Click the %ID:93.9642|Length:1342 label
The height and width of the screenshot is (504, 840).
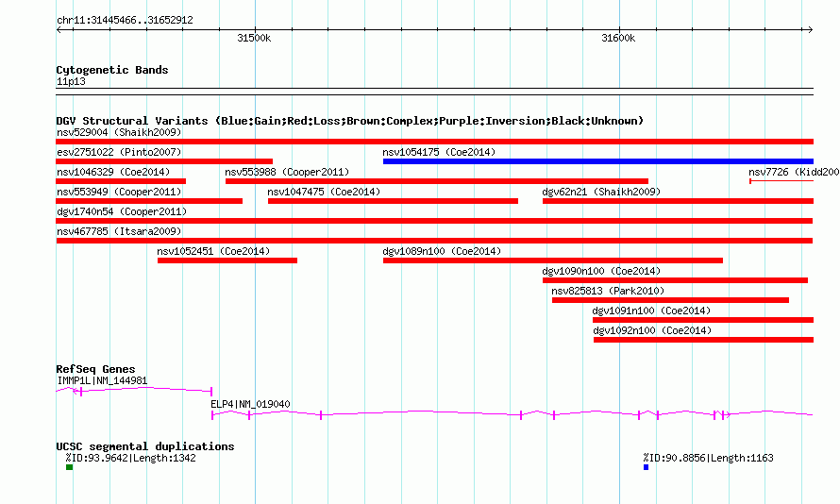(130, 458)
